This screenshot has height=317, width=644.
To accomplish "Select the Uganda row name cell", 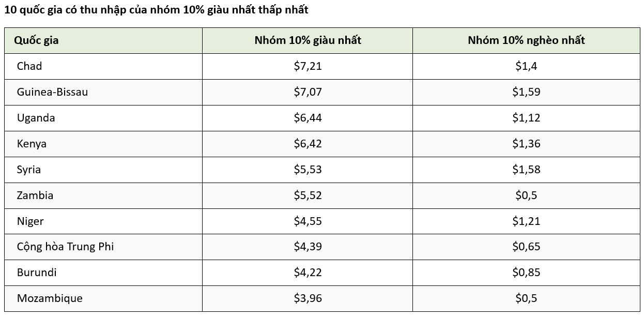I will click(36, 118).
